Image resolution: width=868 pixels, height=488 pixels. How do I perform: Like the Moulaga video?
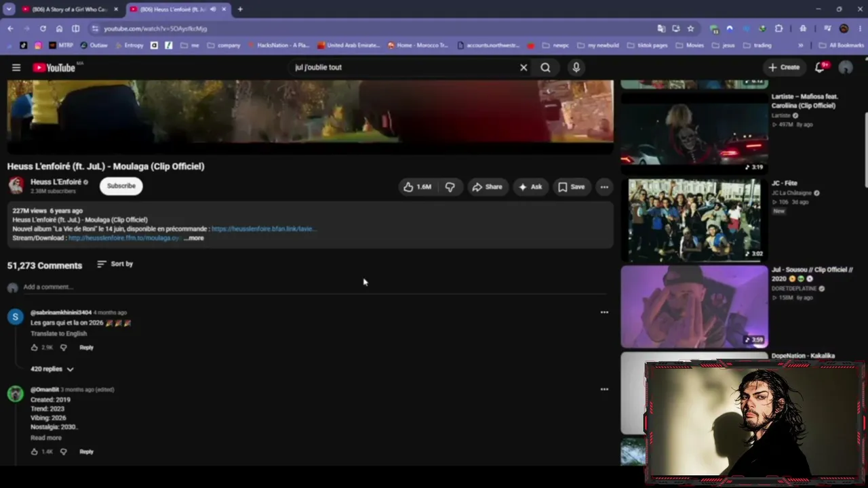pyautogui.click(x=418, y=187)
